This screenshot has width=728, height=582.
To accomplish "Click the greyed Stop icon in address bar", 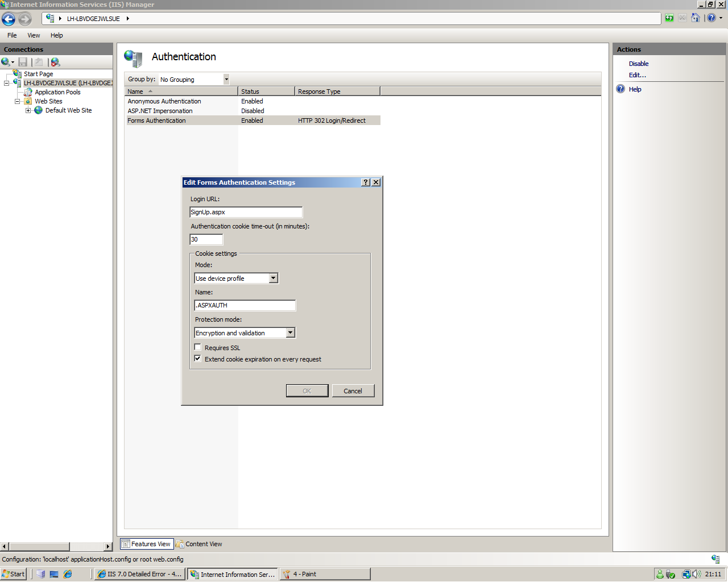I will click(682, 18).
